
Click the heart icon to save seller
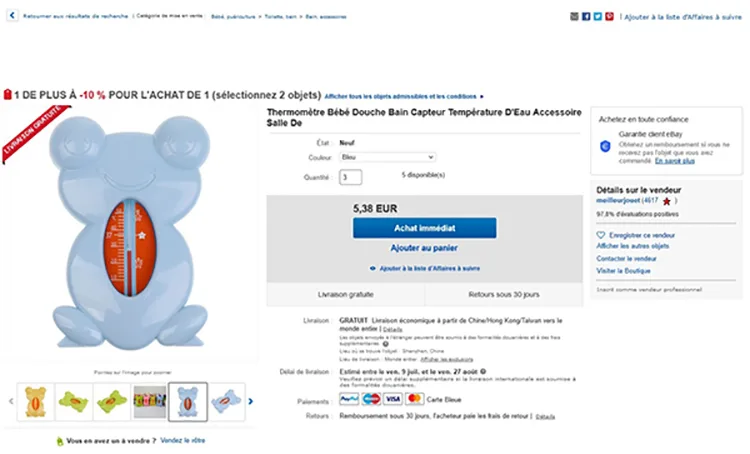click(x=601, y=235)
